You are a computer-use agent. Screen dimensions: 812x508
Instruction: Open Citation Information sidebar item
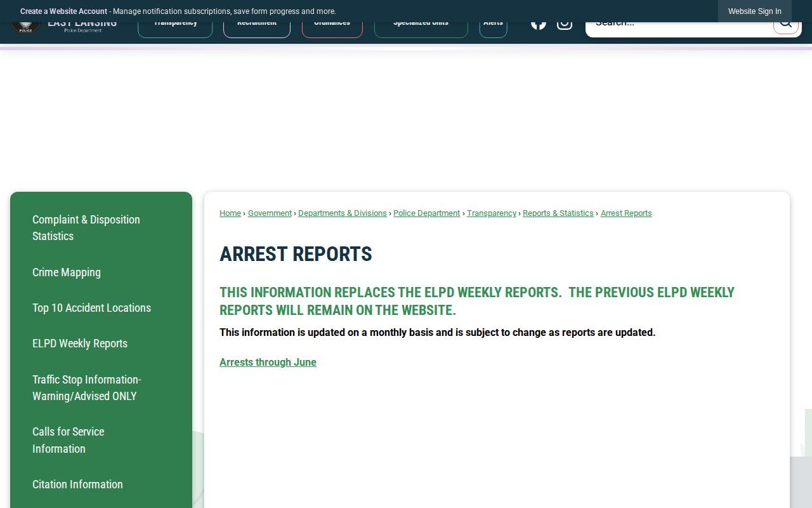pyautogui.click(x=101, y=485)
